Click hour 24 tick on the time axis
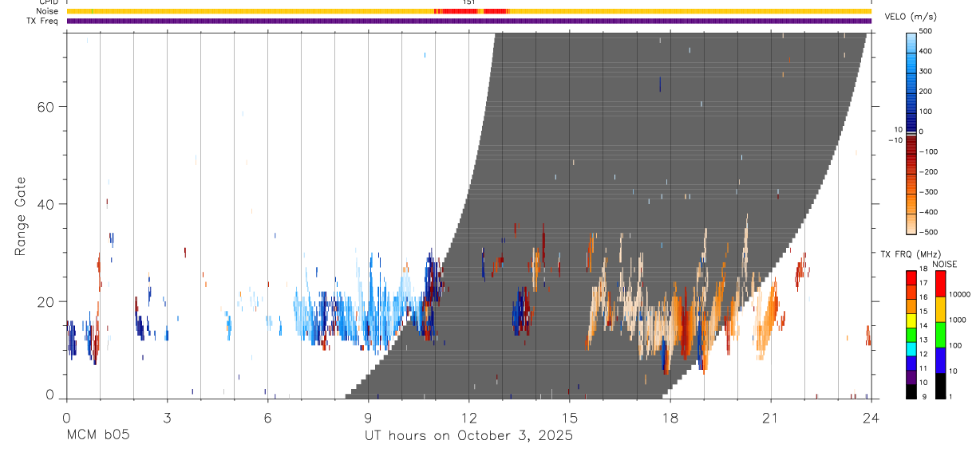Viewport: 980px width, 452px height. 871,417
